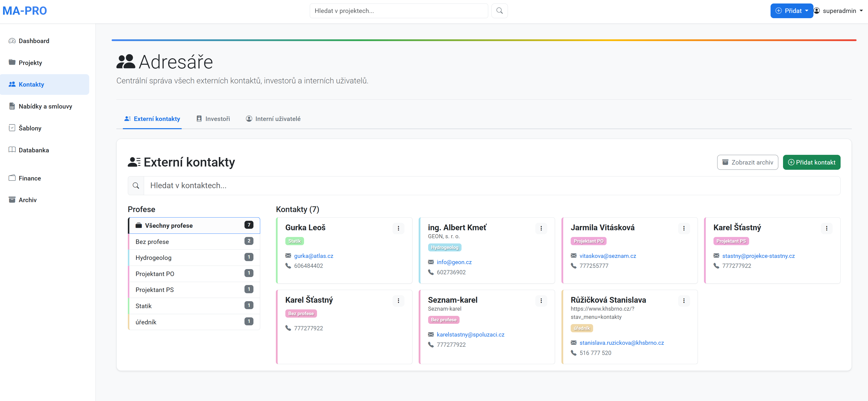
Task: Click the Dashboard gauge icon in sidebar
Action: tap(12, 41)
